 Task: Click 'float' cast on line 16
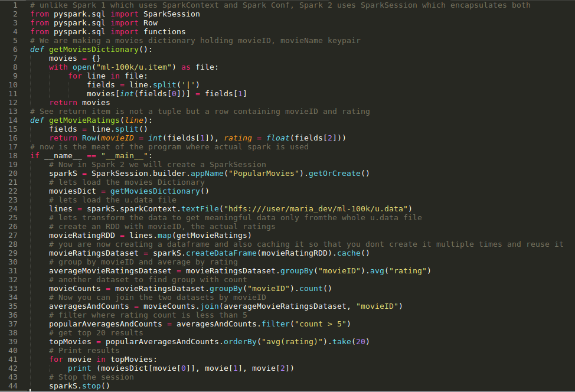277,138
